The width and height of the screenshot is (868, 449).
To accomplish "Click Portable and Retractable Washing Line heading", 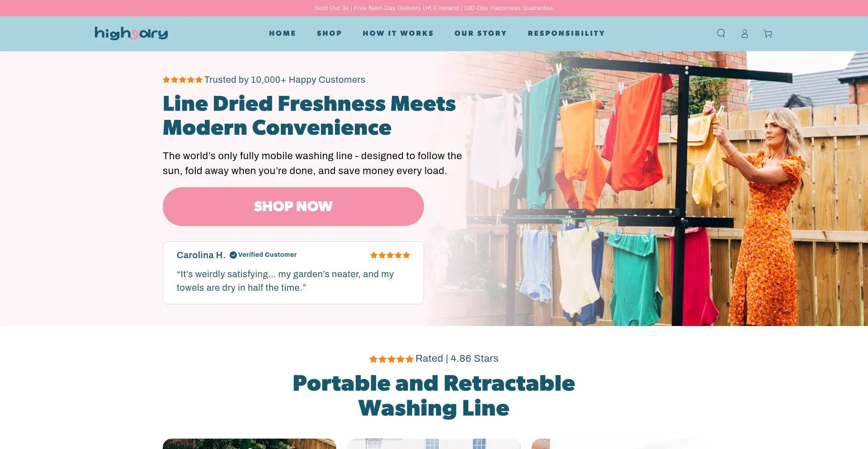I will (x=434, y=396).
